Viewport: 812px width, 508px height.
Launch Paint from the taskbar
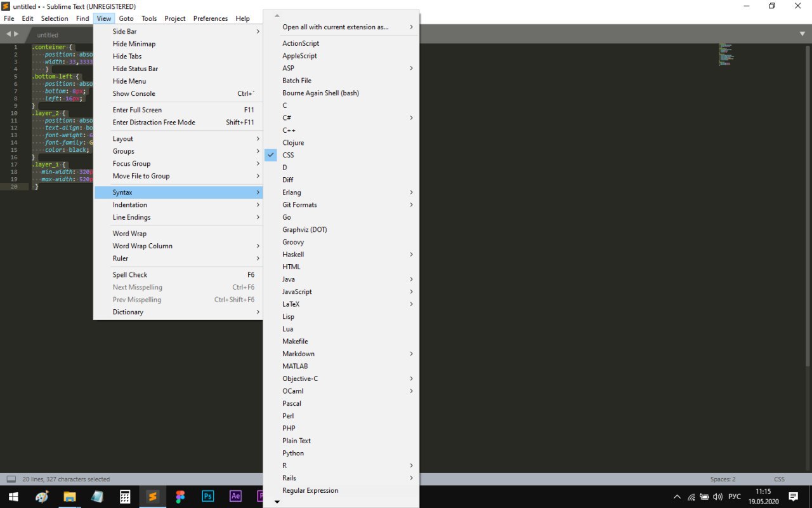tap(42, 497)
